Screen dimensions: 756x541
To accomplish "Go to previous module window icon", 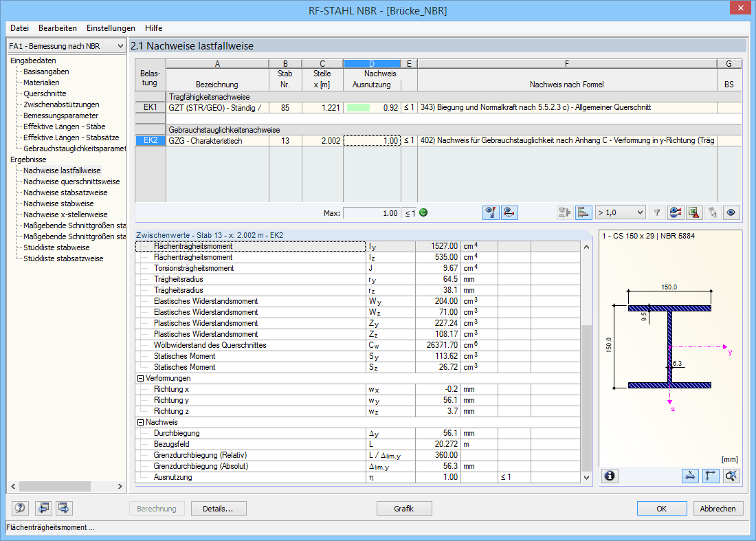I will 43,508.
